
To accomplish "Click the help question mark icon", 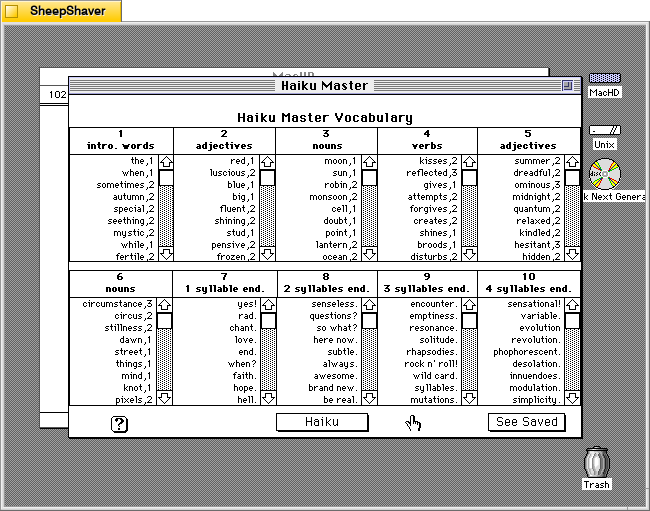I will point(119,424).
